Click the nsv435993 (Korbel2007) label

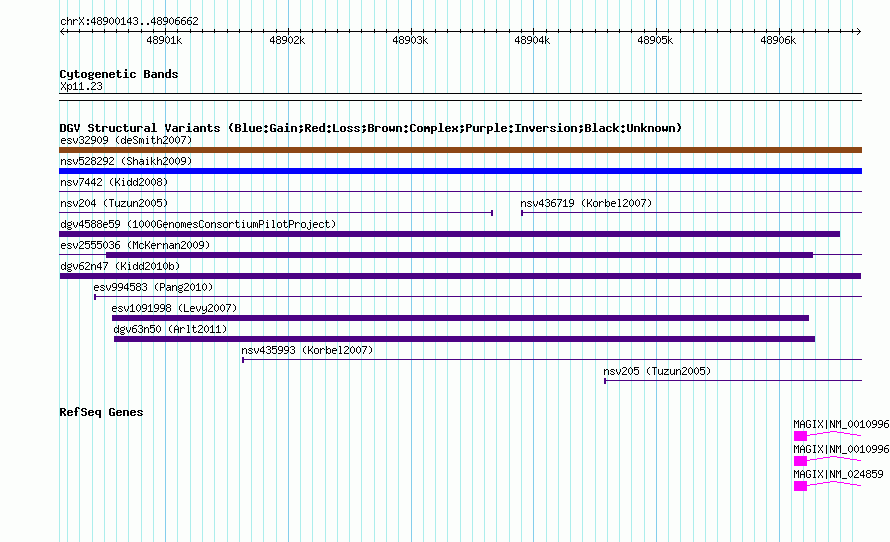tap(307, 350)
